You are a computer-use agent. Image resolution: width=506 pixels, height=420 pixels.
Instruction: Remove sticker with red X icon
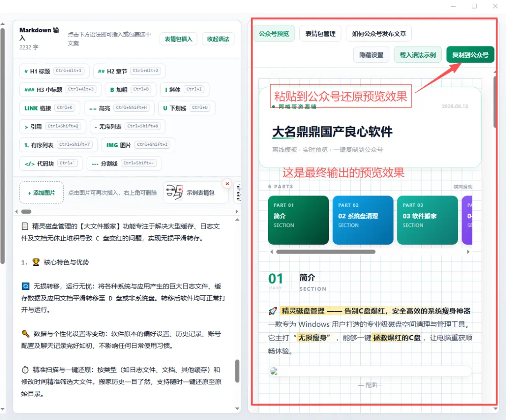coord(227,183)
